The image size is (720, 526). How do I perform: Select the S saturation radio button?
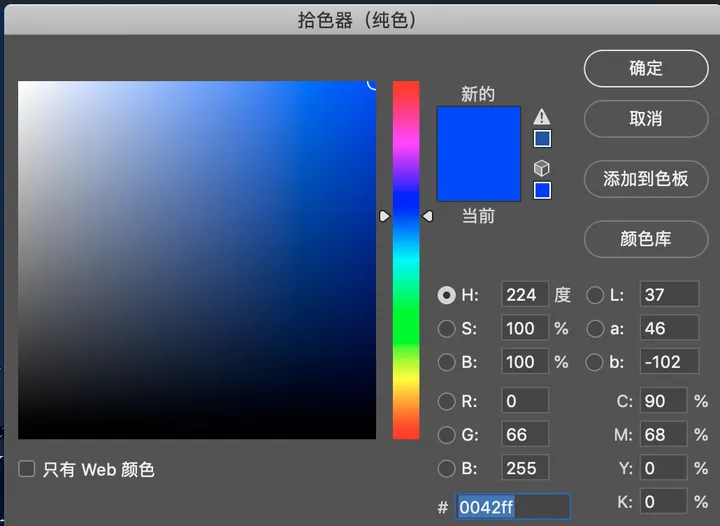(446, 329)
